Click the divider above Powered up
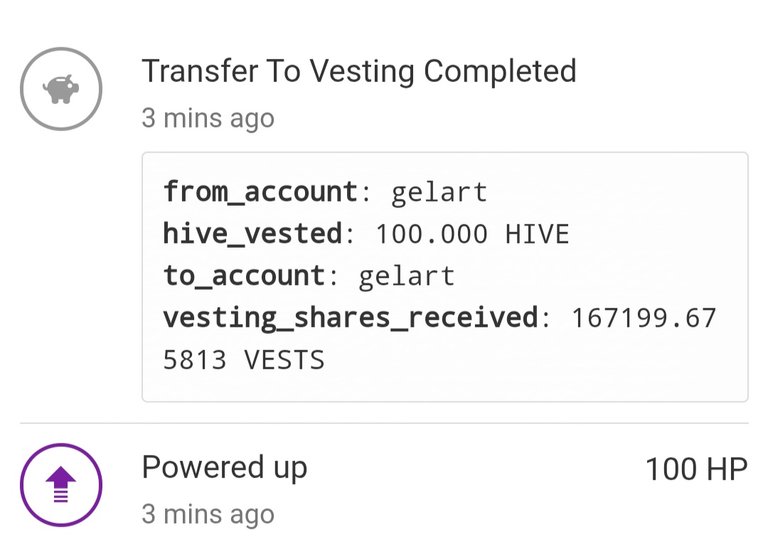 384,423
